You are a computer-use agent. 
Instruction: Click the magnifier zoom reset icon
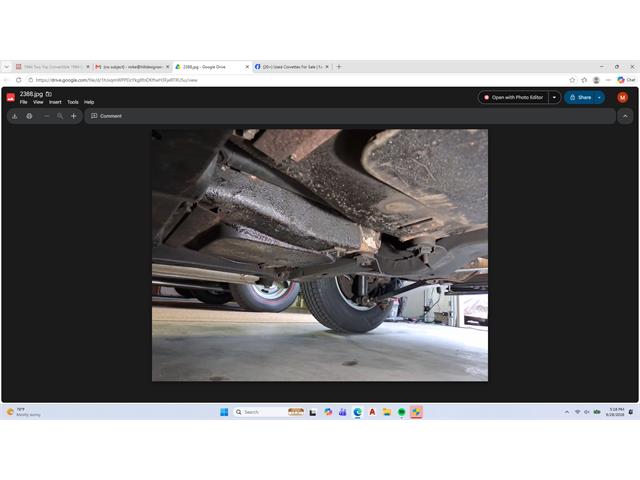pos(60,116)
